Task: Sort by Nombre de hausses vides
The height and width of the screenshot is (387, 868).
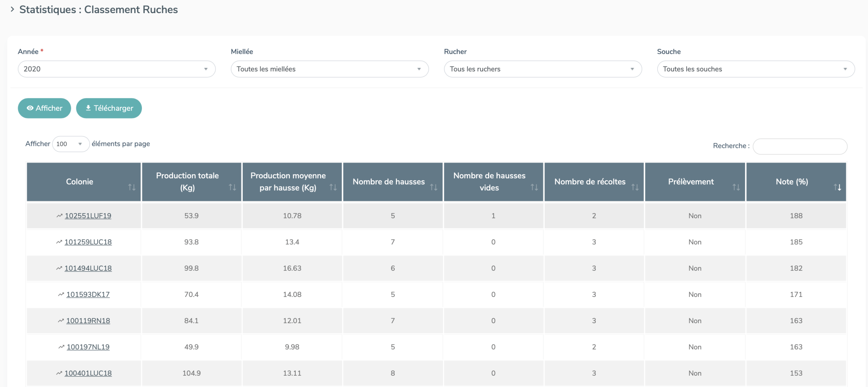Action: click(x=534, y=187)
